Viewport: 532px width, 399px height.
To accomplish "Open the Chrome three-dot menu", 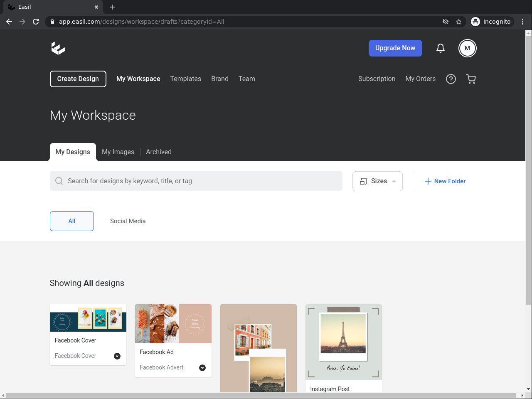I will 523,22.
